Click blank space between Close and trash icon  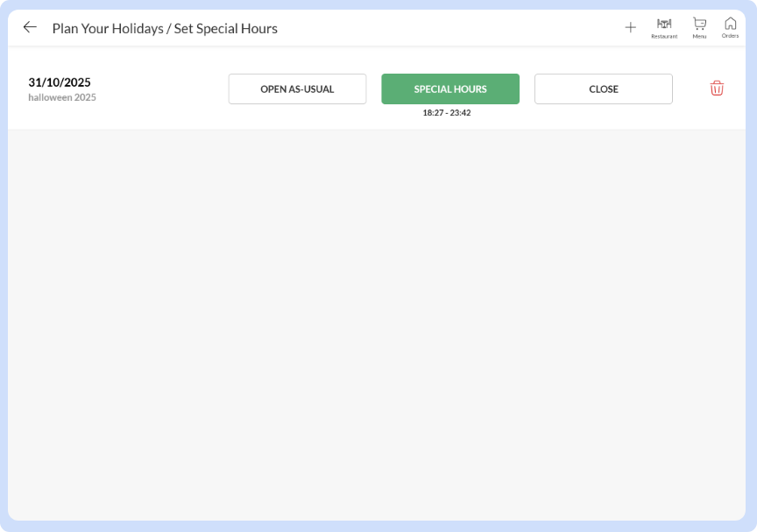pos(690,89)
